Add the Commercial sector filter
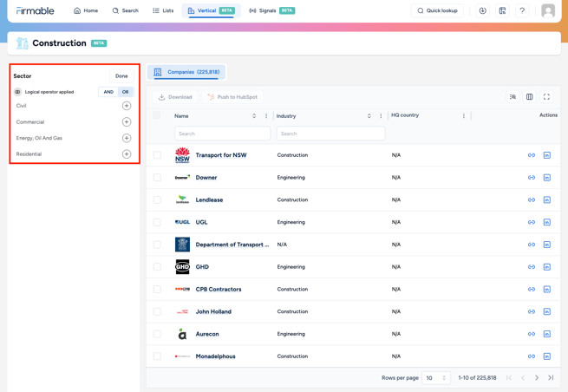This screenshot has width=568, height=392. [x=127, y=122]
